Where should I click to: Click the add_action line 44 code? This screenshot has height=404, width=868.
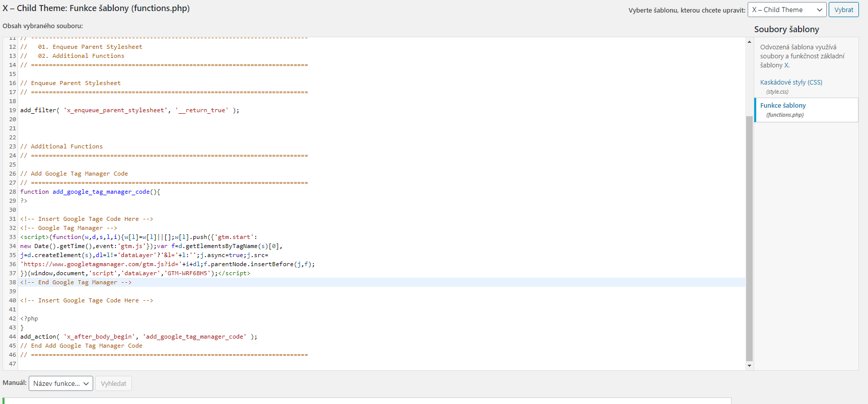(138, 337)
